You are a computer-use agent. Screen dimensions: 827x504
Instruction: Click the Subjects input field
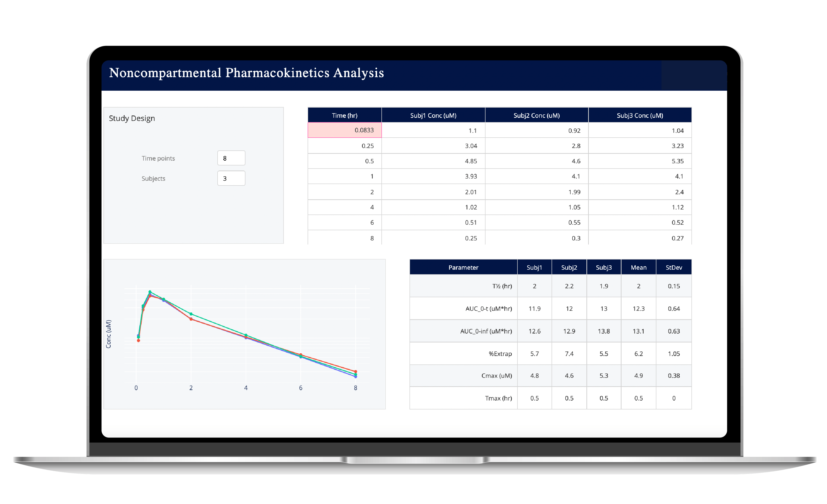(231, 178)
